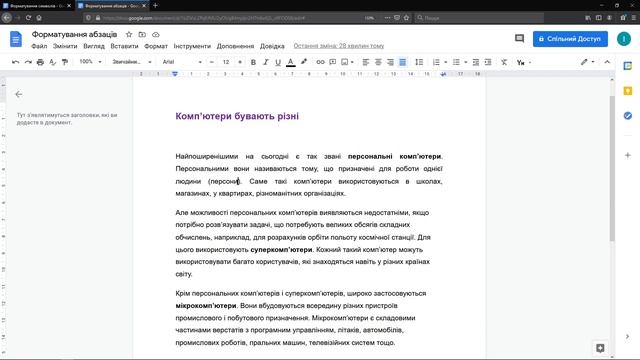
Task: Run spelling and grammar check
Action: coord(52,62)
